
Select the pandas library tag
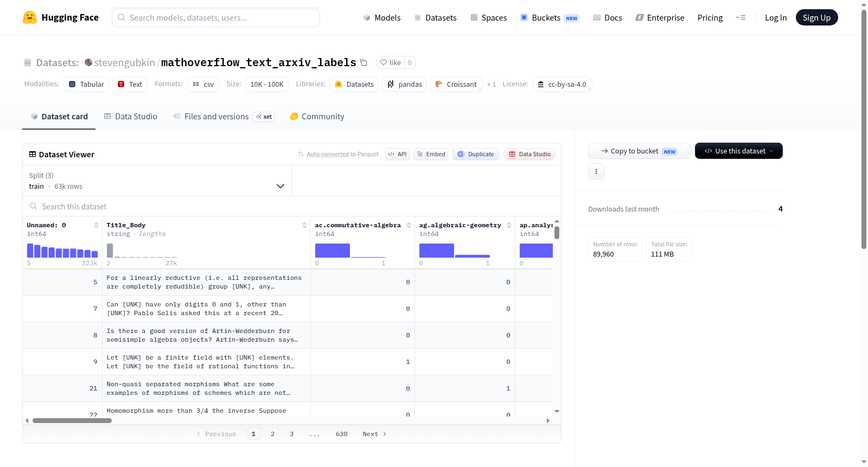pyautogui.click(x=405, y=84)
